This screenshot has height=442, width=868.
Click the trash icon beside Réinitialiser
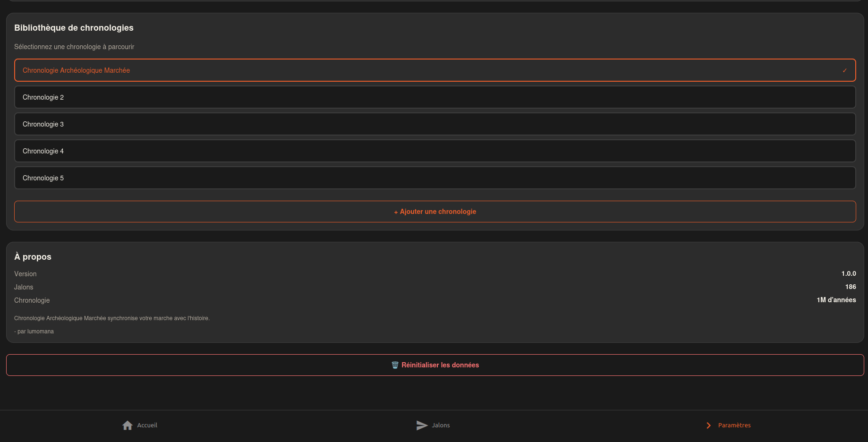pos(395,365)
